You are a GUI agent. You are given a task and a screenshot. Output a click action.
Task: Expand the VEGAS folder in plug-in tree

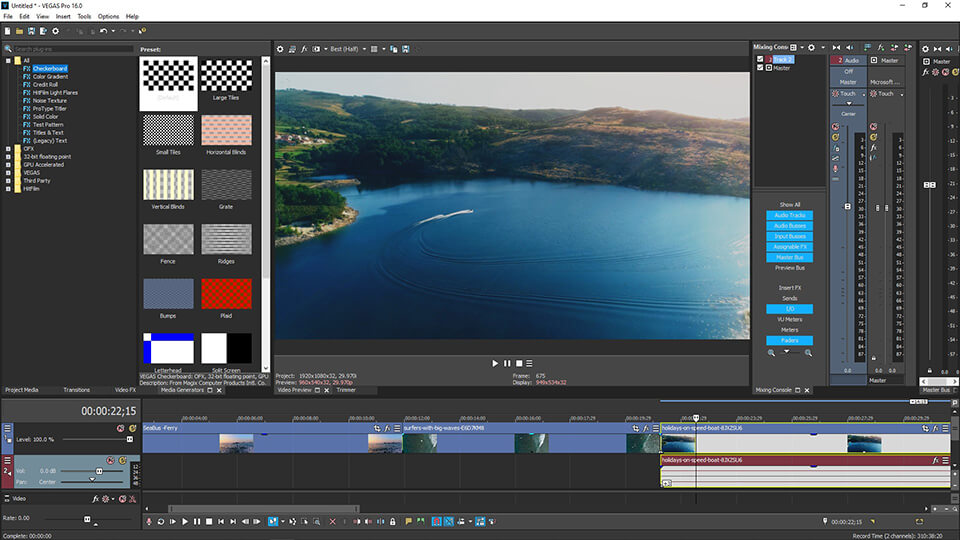[x=8, y=173]
